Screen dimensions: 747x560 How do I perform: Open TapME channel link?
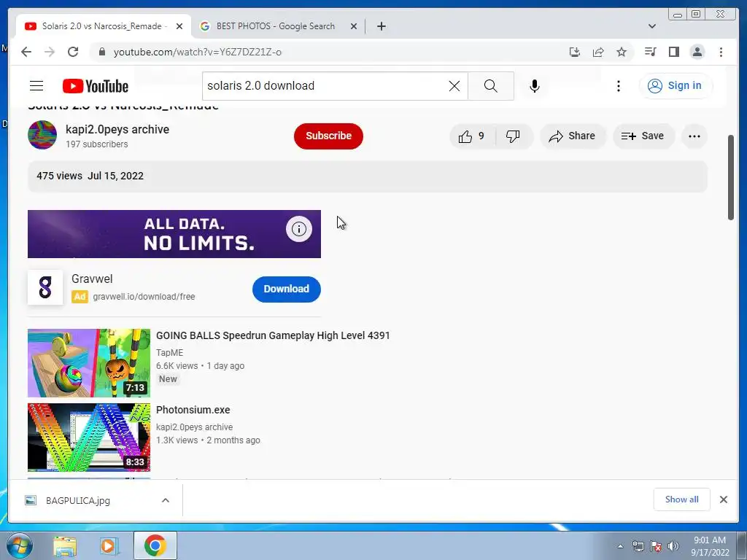(169, 353)
